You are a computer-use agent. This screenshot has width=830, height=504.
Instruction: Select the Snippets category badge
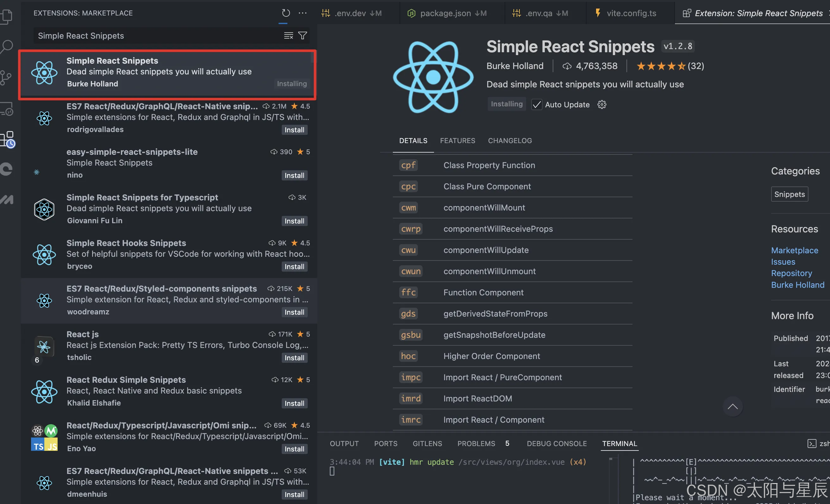click(x=789, y=194)
